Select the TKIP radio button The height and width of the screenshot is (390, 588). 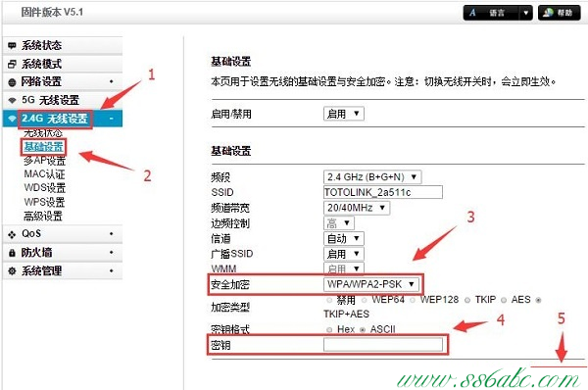[x=467, y=300]
